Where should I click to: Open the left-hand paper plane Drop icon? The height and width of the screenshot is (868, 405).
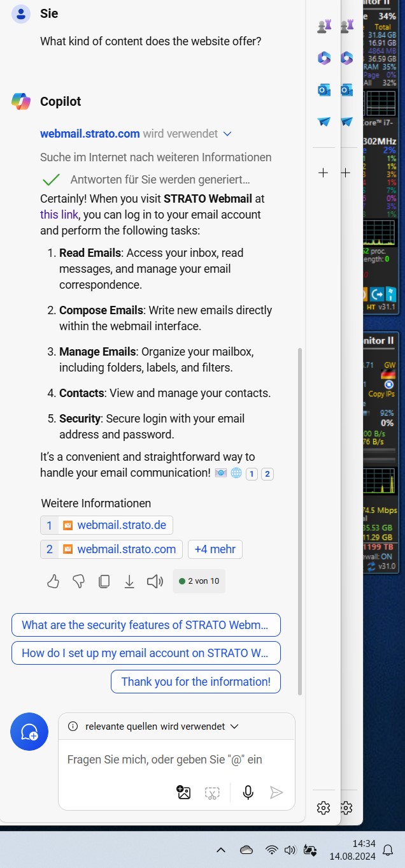(x=324, y=121)
